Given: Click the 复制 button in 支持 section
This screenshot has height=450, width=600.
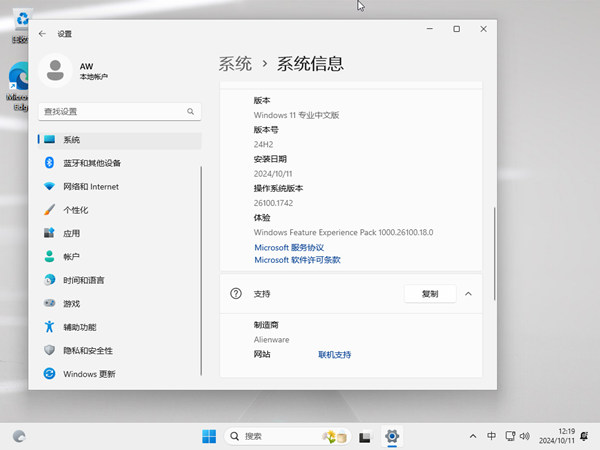Looking at the screenshot, I should coord(430,294).
